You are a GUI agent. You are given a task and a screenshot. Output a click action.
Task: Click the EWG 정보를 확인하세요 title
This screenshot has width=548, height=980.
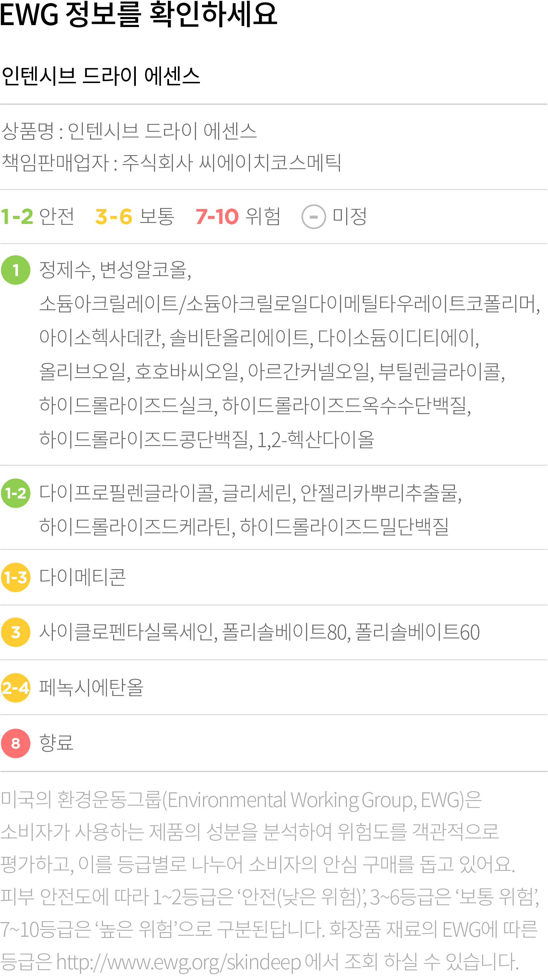click(139, 15)
